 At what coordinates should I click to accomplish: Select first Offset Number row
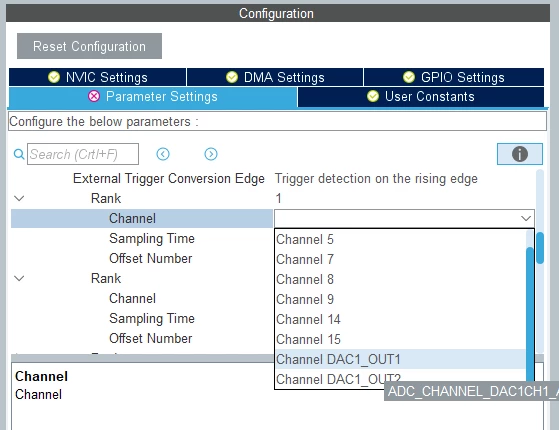point(150,258)
